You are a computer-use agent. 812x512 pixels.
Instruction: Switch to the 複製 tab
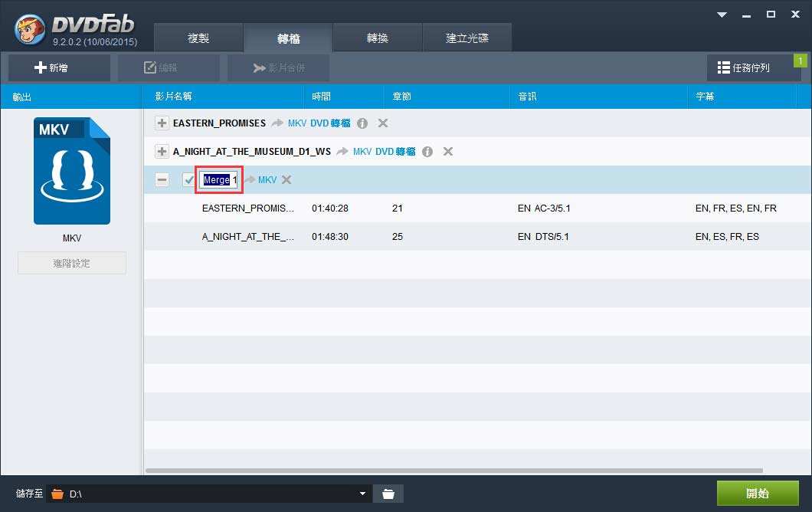198,38
